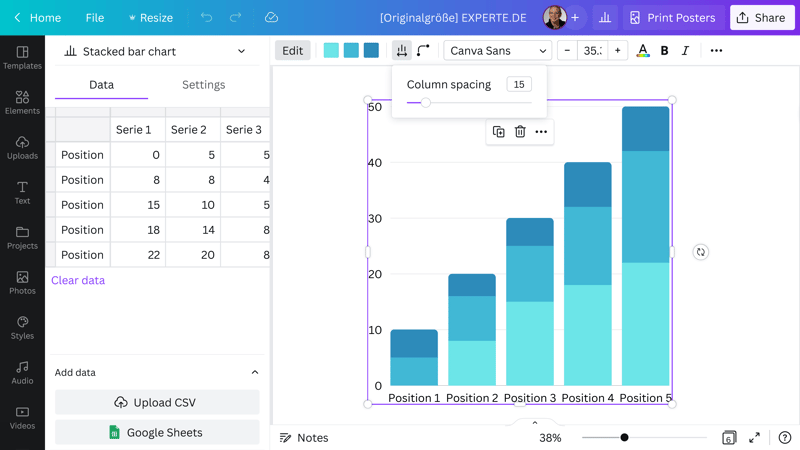Viewport: 800px width, 450px height.
Task: Click the Upload CSV button
Action: coord(157,402)
